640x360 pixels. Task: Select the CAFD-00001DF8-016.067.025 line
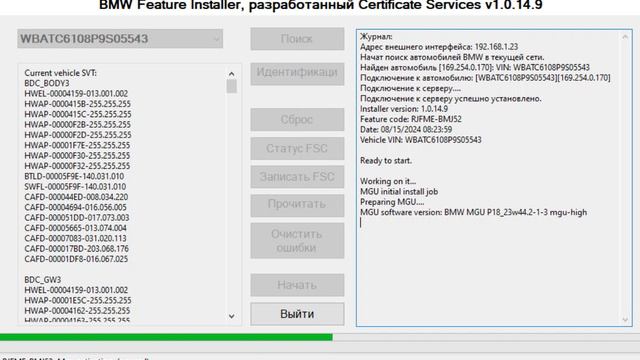pos(76,259)
